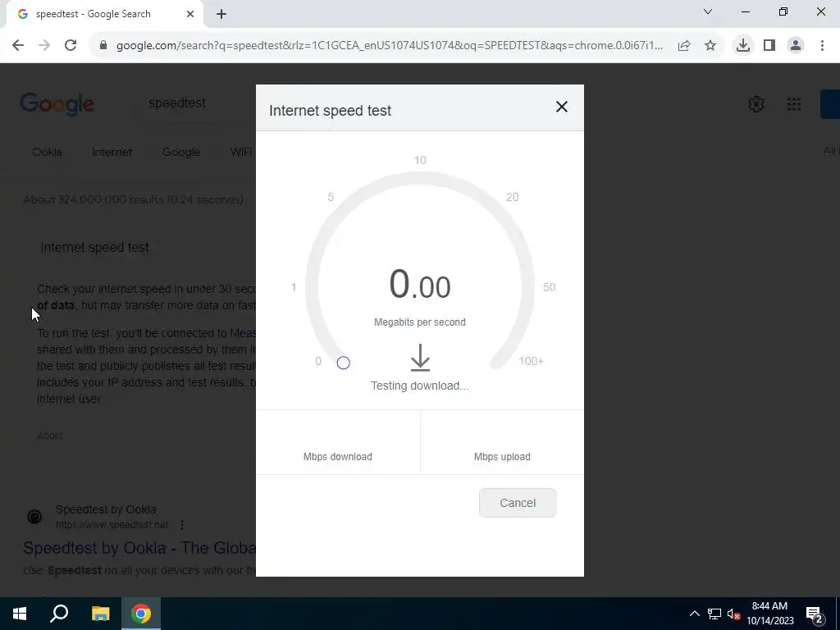Viewport: 840px width, 630px height.
Task: Reload the current page
Action: coord(71,46)
